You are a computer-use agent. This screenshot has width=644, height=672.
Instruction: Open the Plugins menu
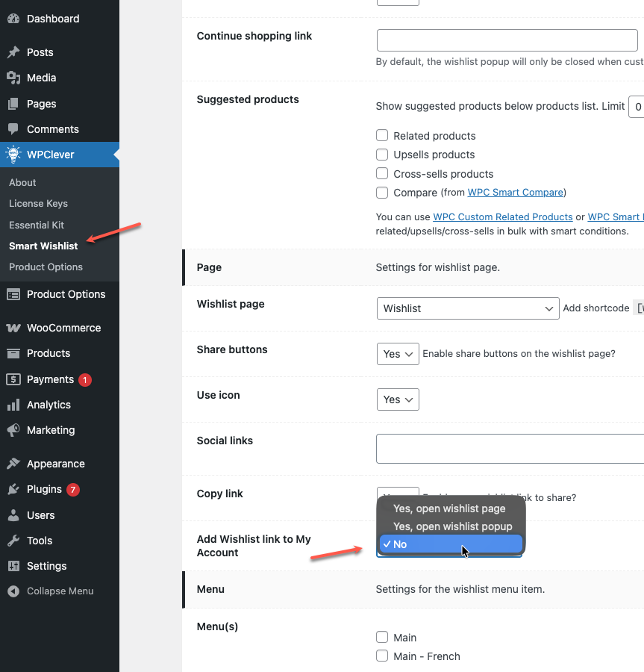60,489
